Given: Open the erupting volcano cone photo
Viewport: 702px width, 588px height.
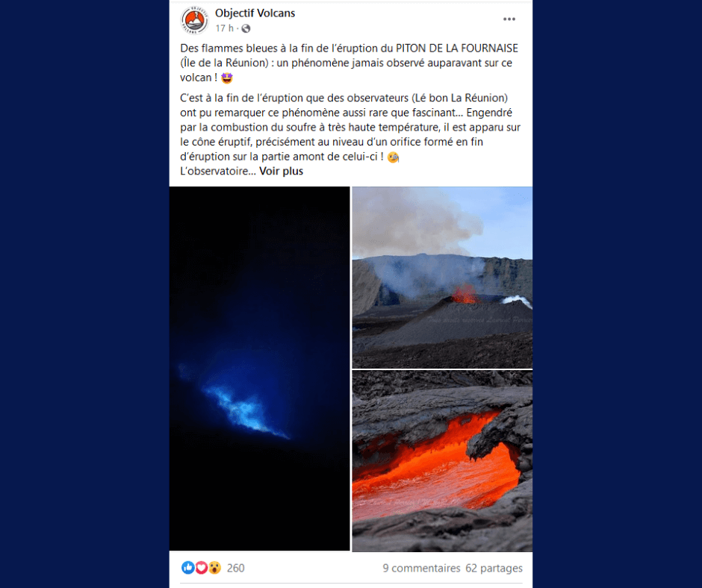Looking at the screenshot, I should [442, 278].
